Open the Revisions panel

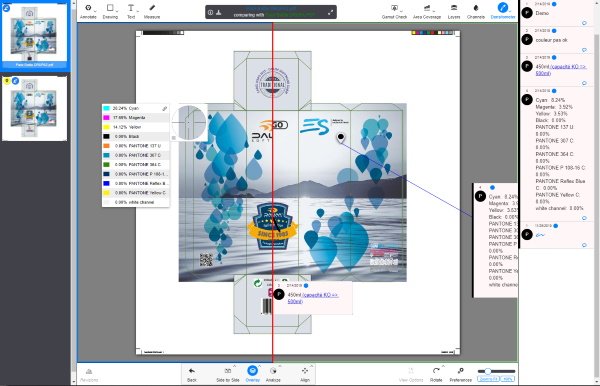89,375
